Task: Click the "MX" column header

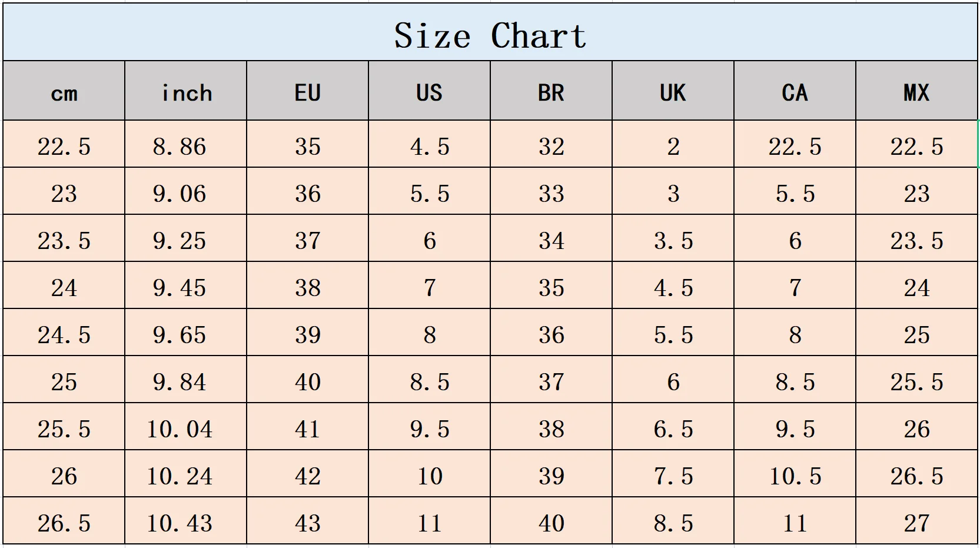Action: [916, 92]
